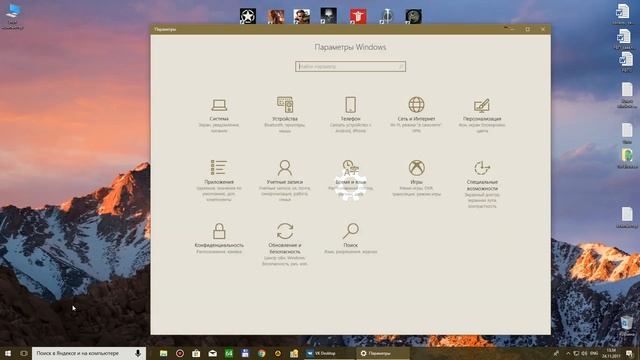Viewport: 640px width, 360px height.
Task: Open the Поиск magnifier settings tile
Action: [x=351, y=239]
